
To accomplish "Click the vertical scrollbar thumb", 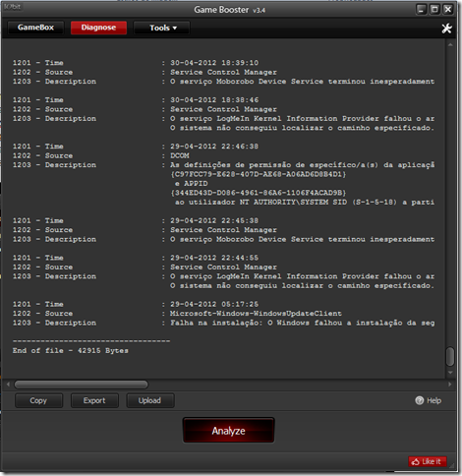I will [x=450, y=356].
